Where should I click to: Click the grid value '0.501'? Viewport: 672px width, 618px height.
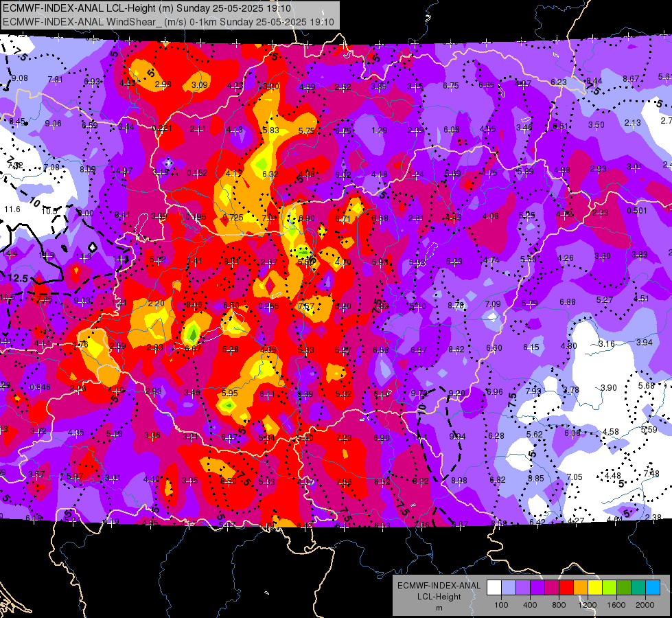637,211
